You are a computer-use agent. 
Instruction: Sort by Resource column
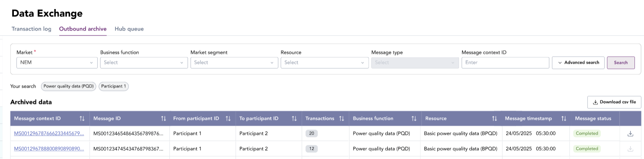click(494, 118)
